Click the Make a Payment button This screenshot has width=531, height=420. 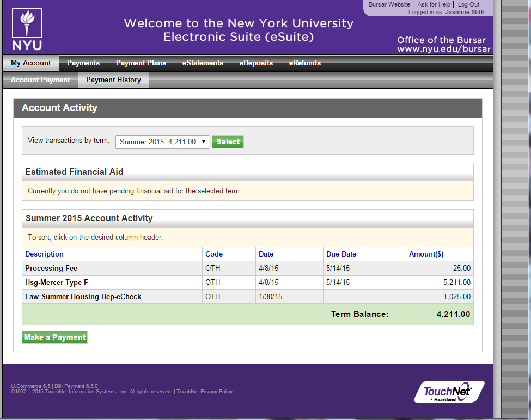[54, 337]
